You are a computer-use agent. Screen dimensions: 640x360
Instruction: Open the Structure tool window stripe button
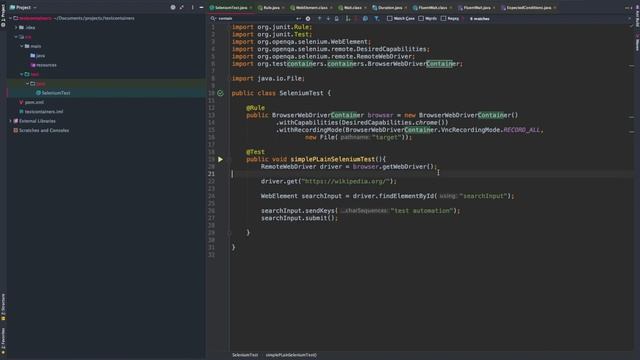3,307
